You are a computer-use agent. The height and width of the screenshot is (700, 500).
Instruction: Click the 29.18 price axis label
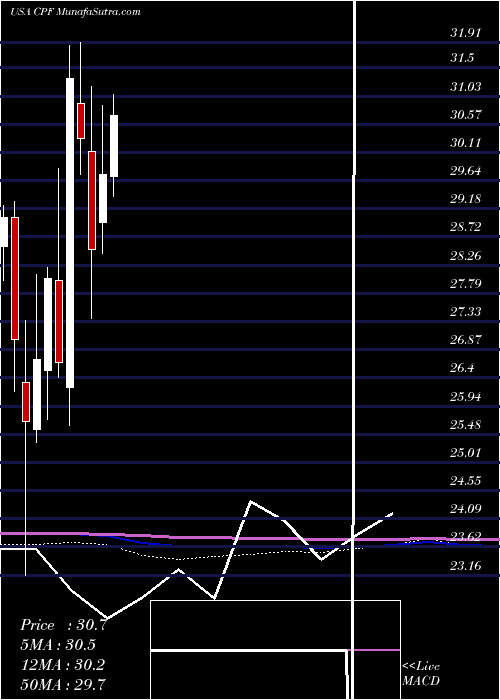click(467, 199)
